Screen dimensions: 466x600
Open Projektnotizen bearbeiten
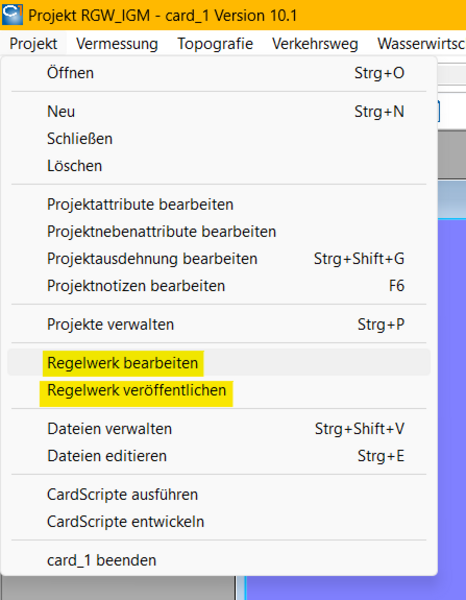pos(219,286)
